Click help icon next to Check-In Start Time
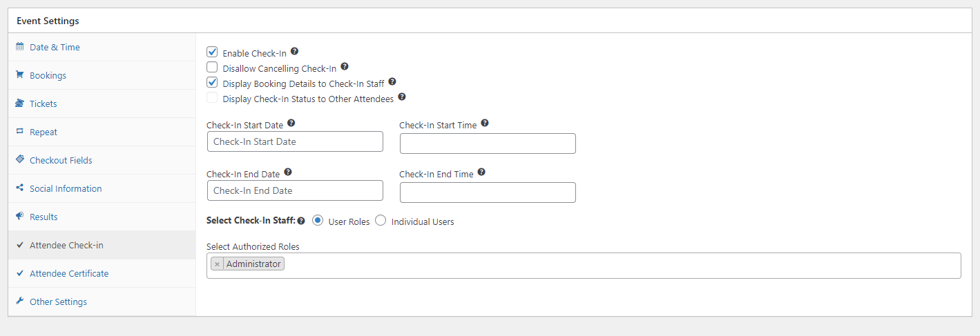Viewport: 980px width, 336px height. point(485,123)
